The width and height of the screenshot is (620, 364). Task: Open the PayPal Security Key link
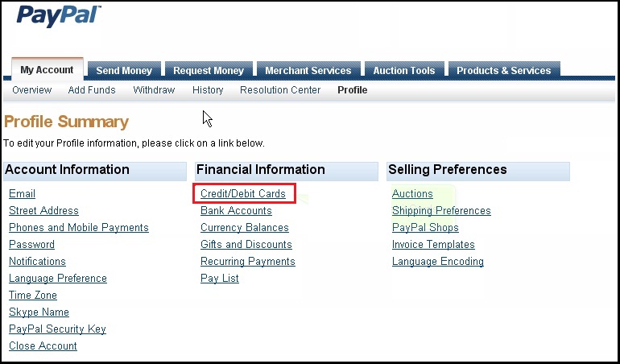[57, 329]
